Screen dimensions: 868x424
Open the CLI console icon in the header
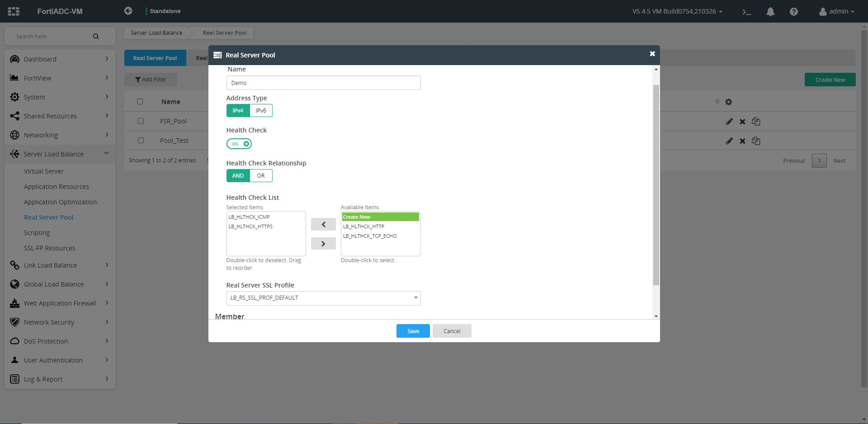[x=747, y=11]
